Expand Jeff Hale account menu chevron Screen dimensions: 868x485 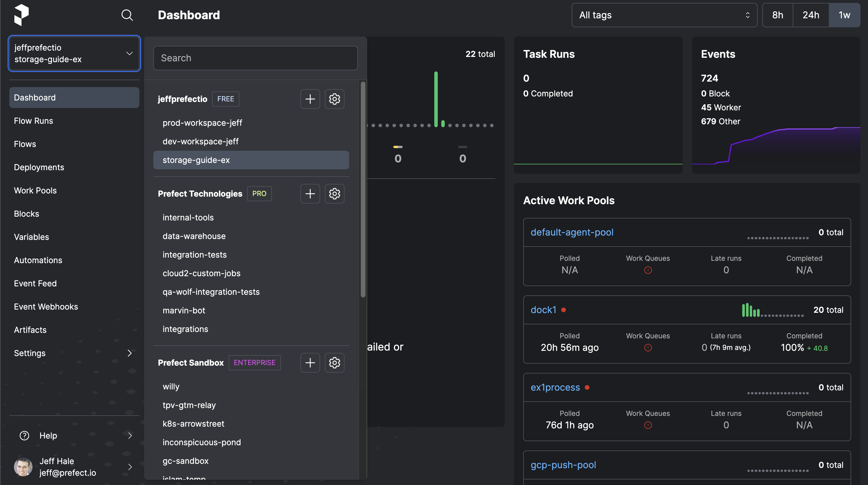click(x=130, y=467)
